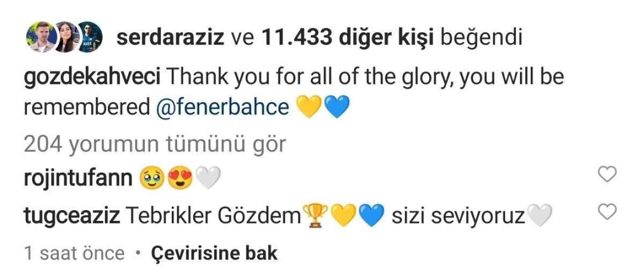View all 204 comments (yorumun tümünü gör)
644x280 pixels.
[x=155, y=143]
